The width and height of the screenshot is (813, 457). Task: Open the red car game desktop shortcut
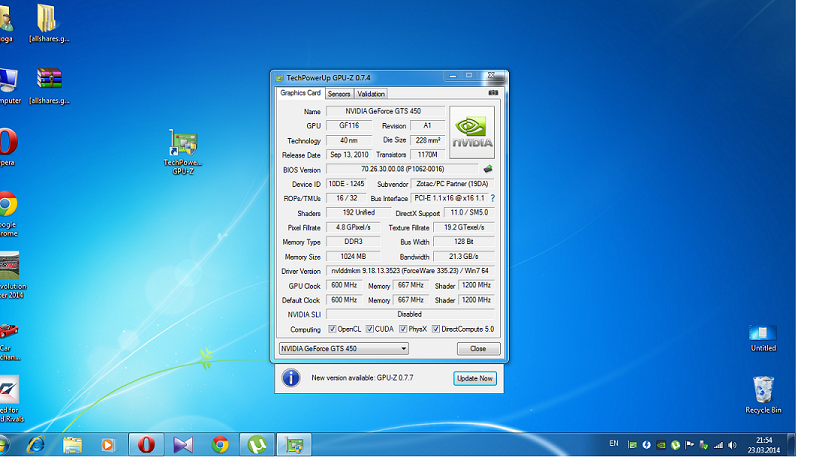click(x=9, y=341)
